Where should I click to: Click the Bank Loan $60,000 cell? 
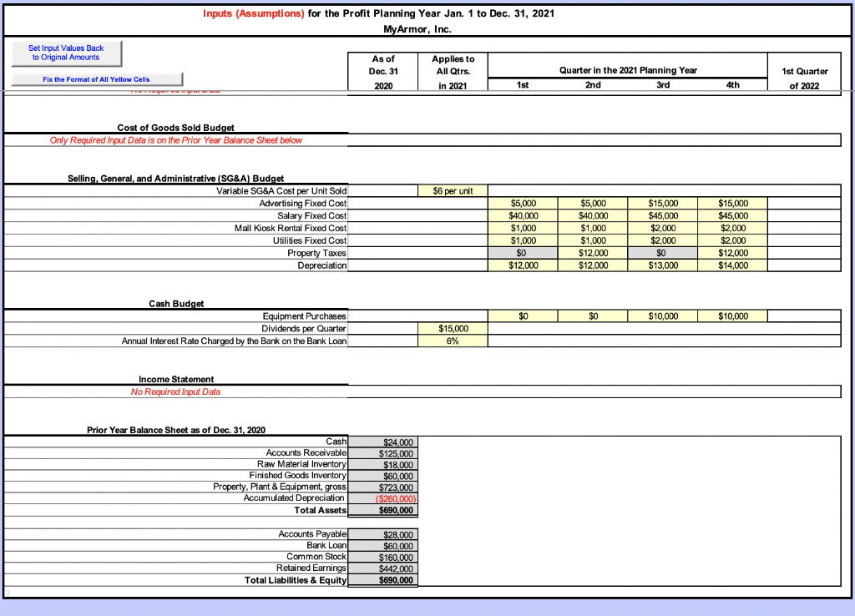click(x=382, y=545)
